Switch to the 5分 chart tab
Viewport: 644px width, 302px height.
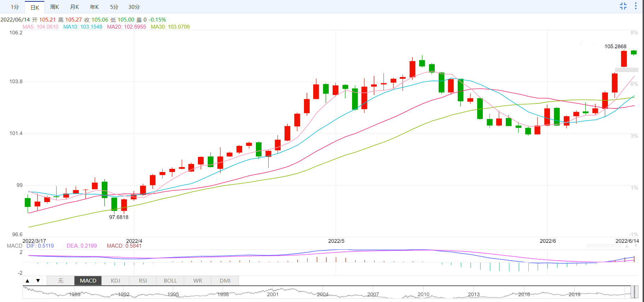tap(114, 7)
